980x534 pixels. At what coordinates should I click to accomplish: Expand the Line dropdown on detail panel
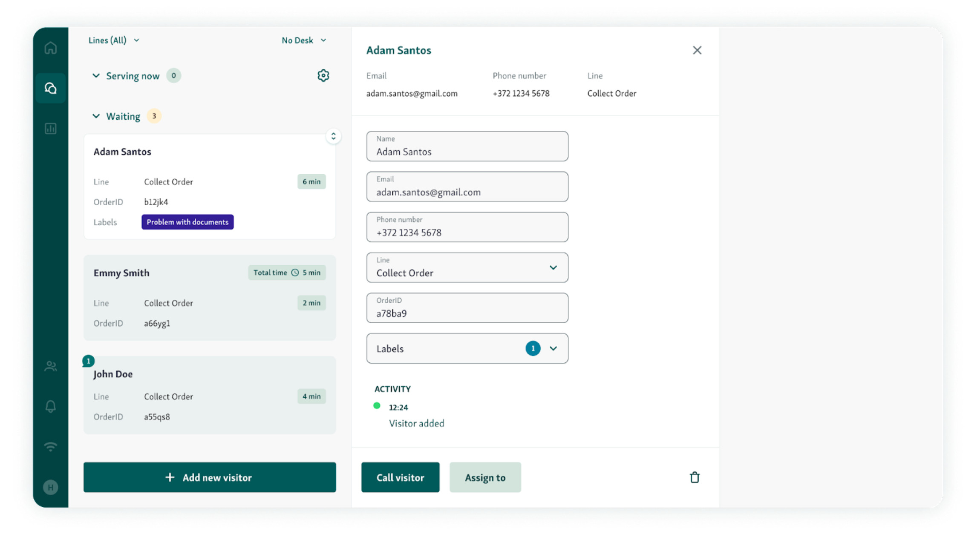[553, 268]
